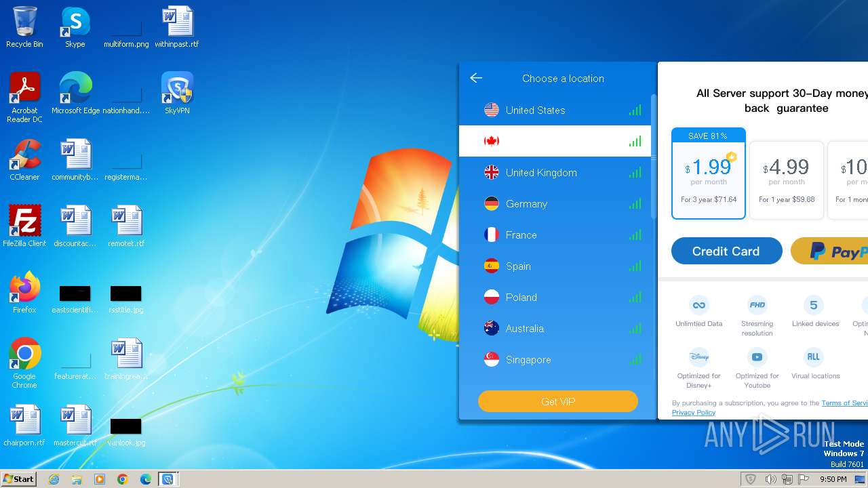Select the $4.99 per month plan
Image resolution: width=868 pixels, height=488 pixels.
click(787, 180)
